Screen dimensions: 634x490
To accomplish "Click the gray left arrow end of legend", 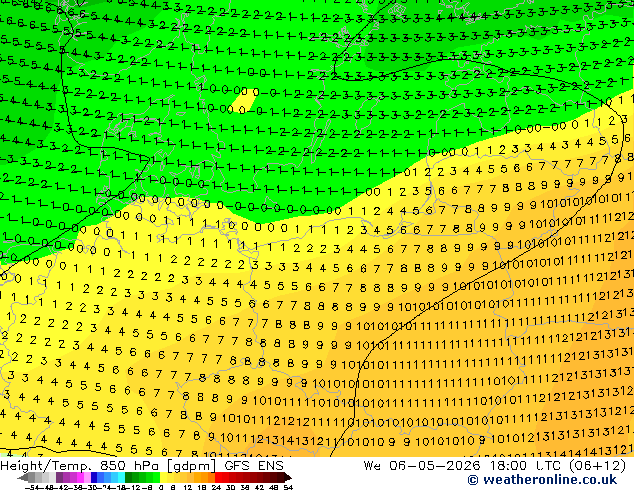I will pyautogui.click(x=23, y=477).
